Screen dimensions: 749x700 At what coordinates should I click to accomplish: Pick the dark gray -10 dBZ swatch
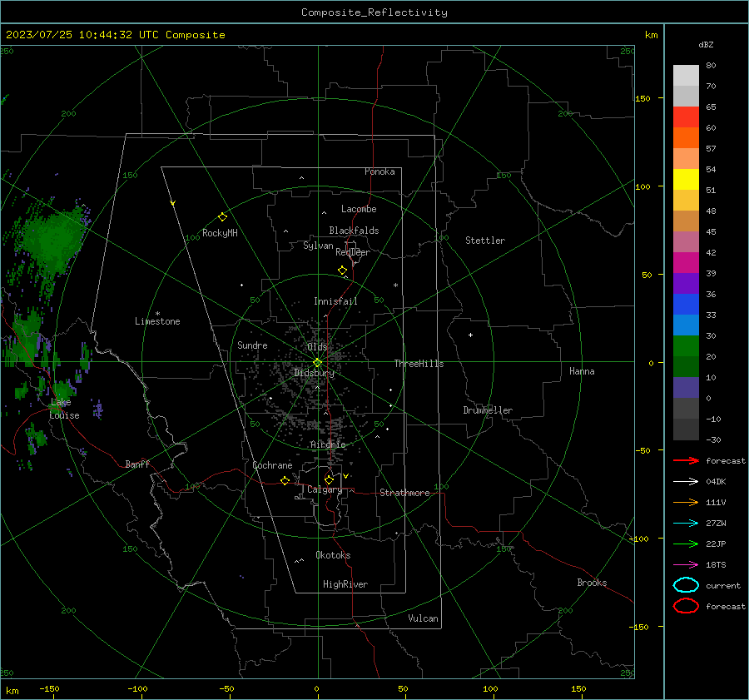[686, 429]
